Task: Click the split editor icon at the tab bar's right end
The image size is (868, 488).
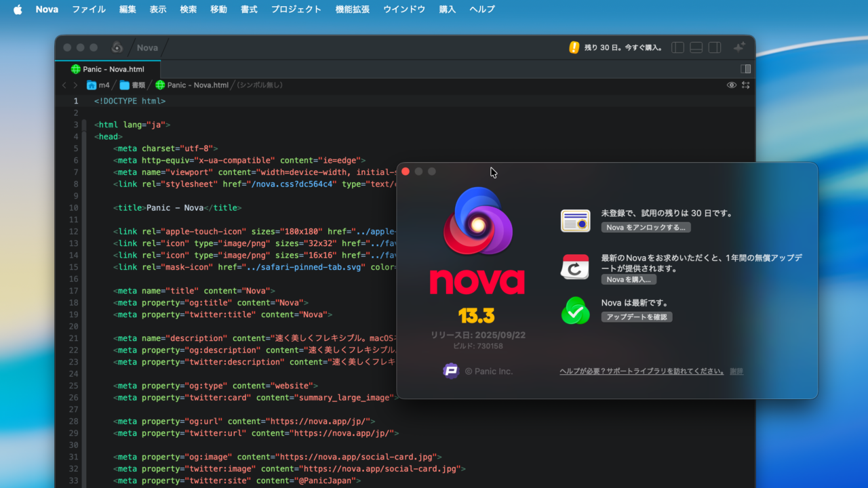Action: pyautogui.click(x=746, y=68)
